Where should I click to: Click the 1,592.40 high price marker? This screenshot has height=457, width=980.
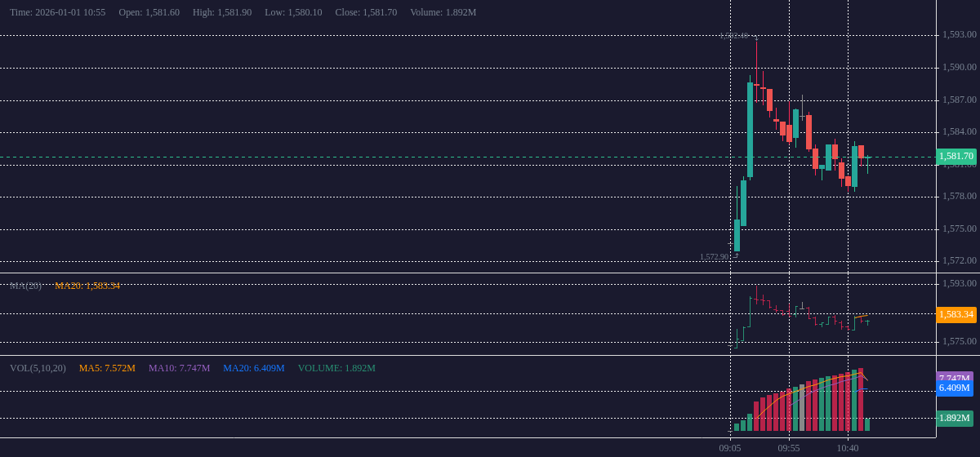(733, 36)
